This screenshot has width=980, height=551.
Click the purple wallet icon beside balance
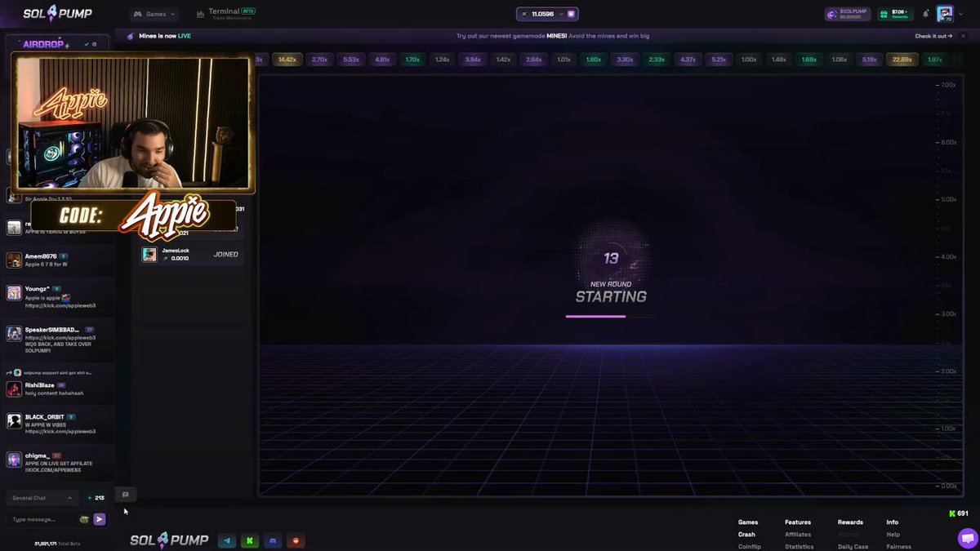point(572,14)
